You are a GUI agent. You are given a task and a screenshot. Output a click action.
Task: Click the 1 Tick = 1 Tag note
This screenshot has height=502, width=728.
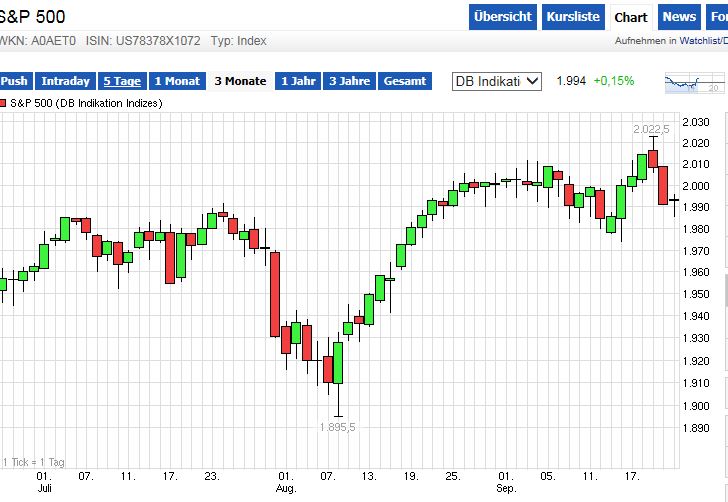[33, 462]
